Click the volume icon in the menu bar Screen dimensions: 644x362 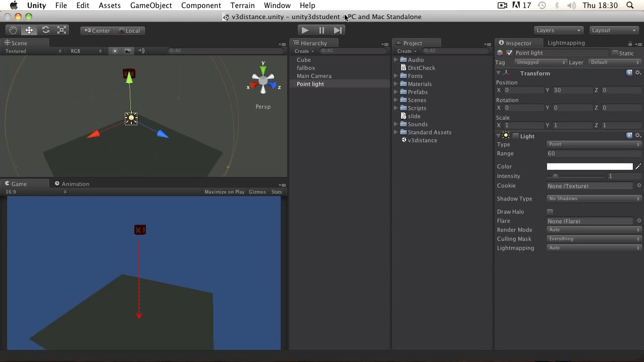[x=572, y=6]
